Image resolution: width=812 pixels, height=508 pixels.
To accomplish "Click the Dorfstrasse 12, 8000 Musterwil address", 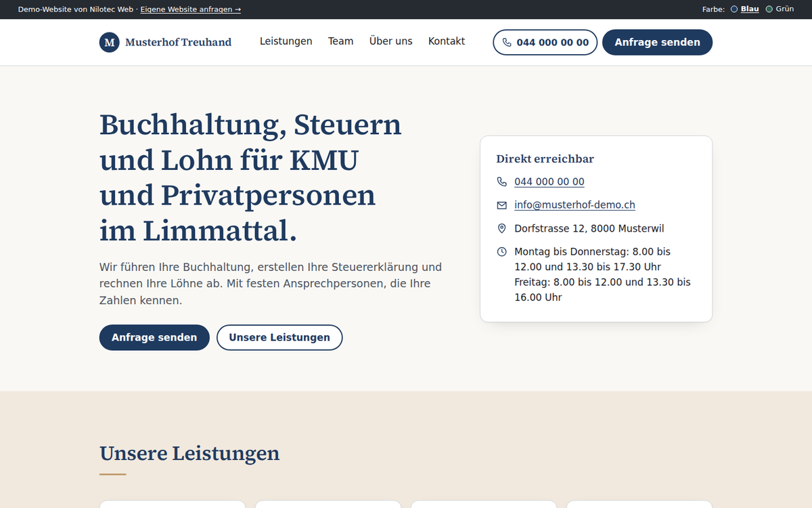I will 589,228.
